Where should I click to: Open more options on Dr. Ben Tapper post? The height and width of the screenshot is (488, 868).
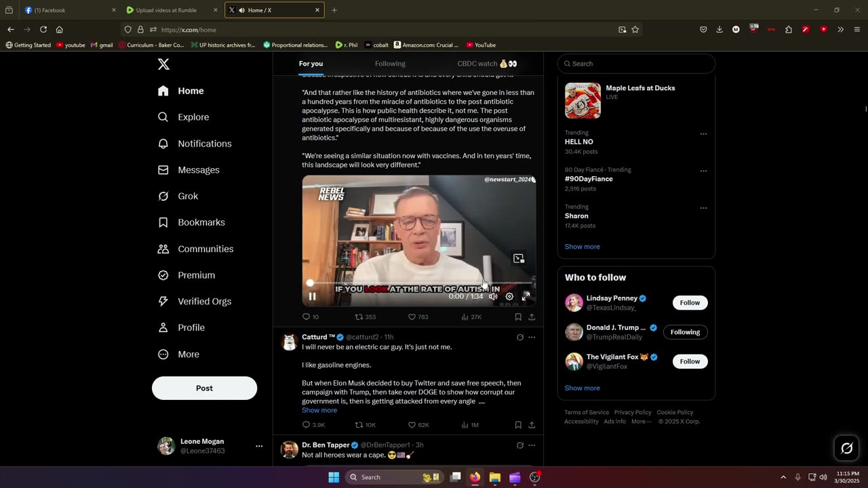pyautogui.click(x=532, y=445)
